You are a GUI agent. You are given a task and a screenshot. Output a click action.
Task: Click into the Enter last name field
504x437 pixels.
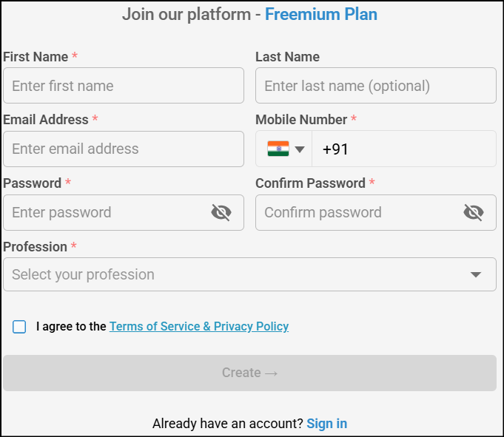pos(375,86)
